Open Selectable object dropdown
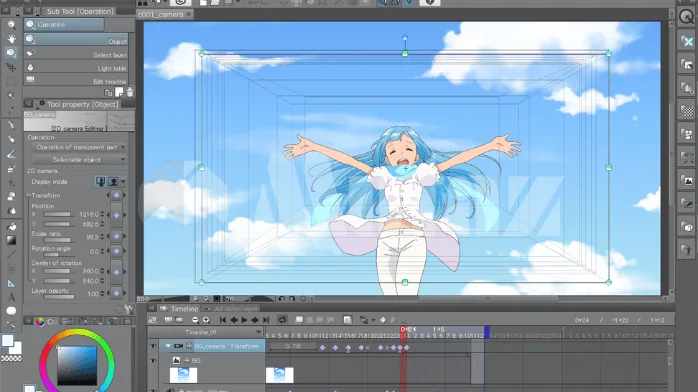Image resolution: width=698 pixels, height=392 pixels. [79, 160]
